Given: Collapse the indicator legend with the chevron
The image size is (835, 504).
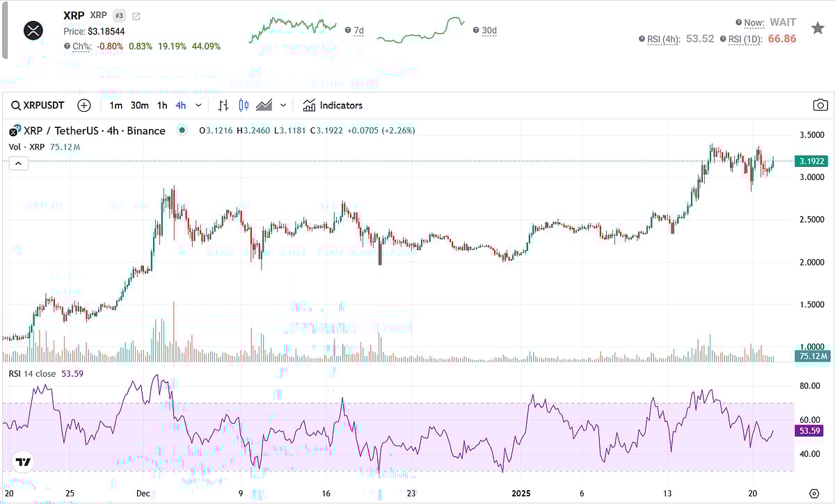Looking at the screenshot, I should (18, 163).
